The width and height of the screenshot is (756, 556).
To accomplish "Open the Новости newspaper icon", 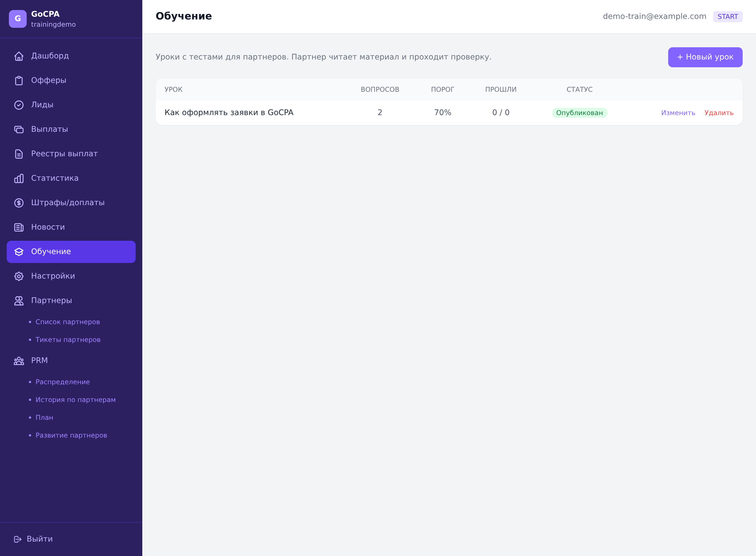I will pyautogui.click(x=19, y=227).
